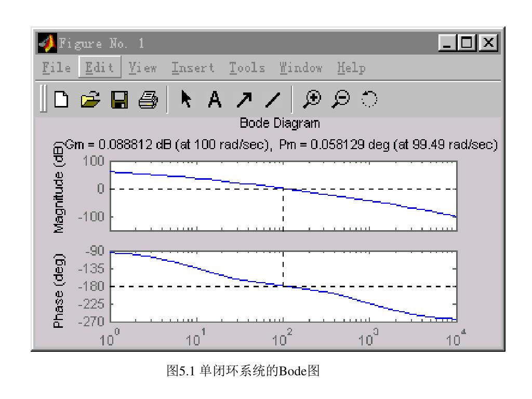Select the Add Line annotation tool
This screenshot has width=532, height=399.
pos(272,100)
